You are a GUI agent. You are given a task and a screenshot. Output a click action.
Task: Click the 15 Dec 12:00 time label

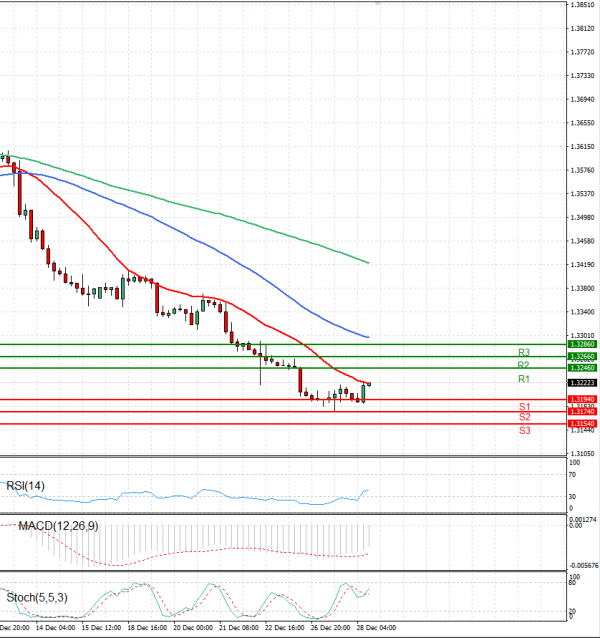click(101, 628)
